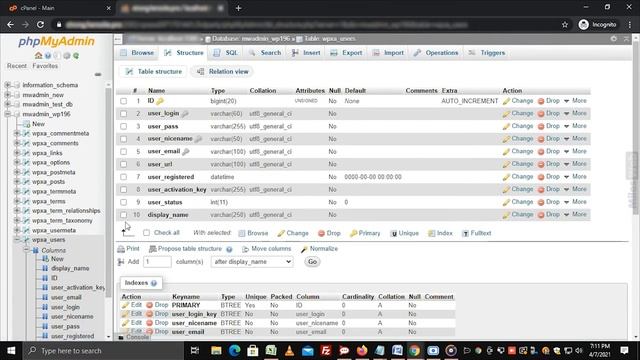Open Windows Start menu
640x360 pixels.
pos(11,351)
